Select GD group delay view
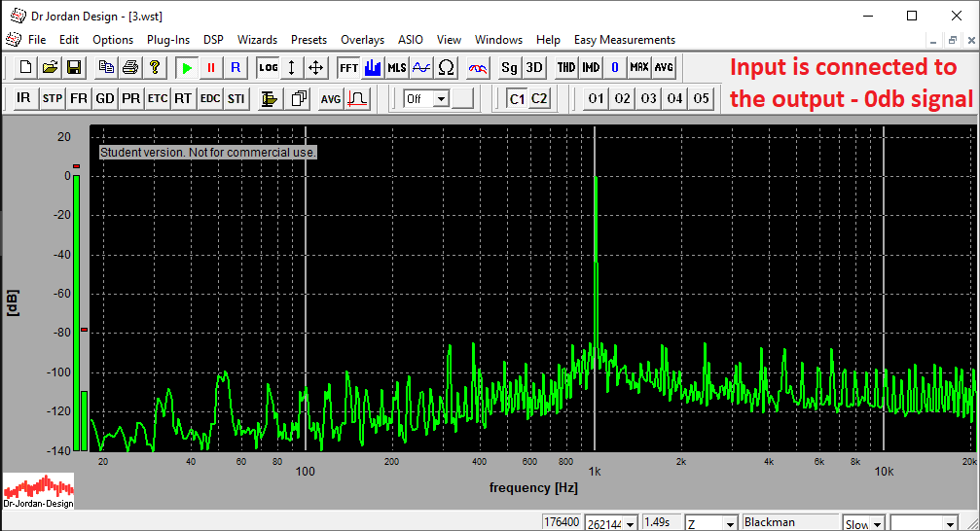The image size is (980, 531). [x=105, y=98]
